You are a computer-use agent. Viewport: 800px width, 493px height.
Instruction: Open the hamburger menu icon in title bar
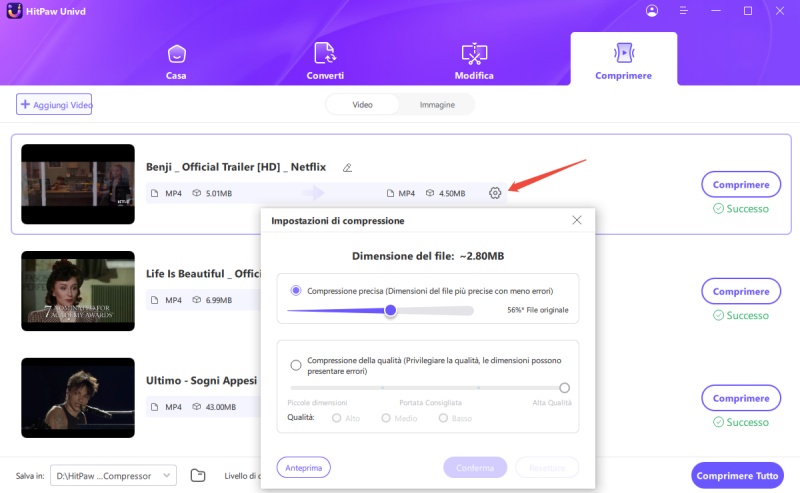coord(684,11)
